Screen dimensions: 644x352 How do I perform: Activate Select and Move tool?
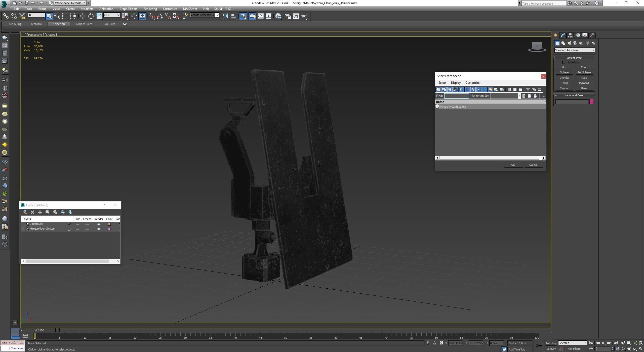83,16
